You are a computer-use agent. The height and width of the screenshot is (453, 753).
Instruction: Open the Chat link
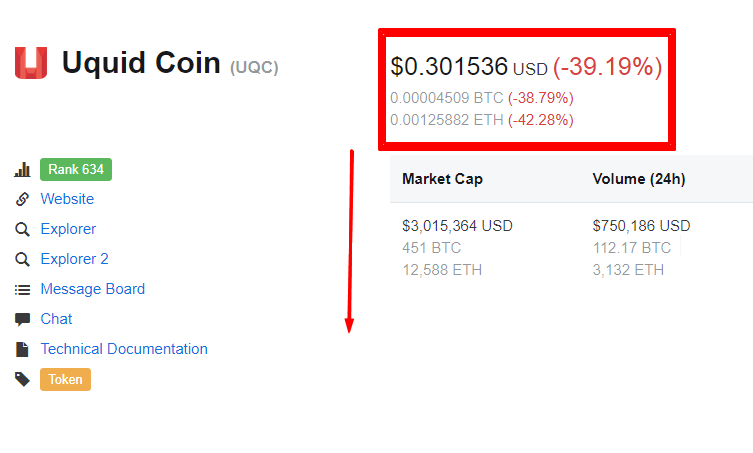point(56,319)
